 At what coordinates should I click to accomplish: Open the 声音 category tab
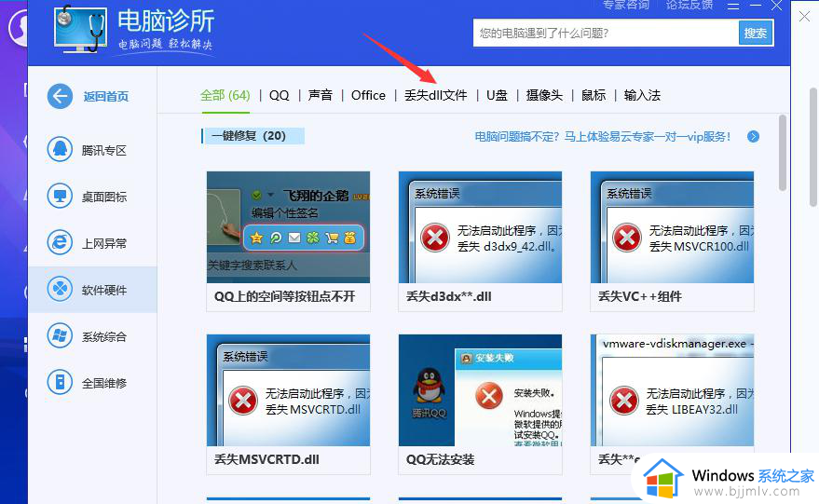pos(321,96)
